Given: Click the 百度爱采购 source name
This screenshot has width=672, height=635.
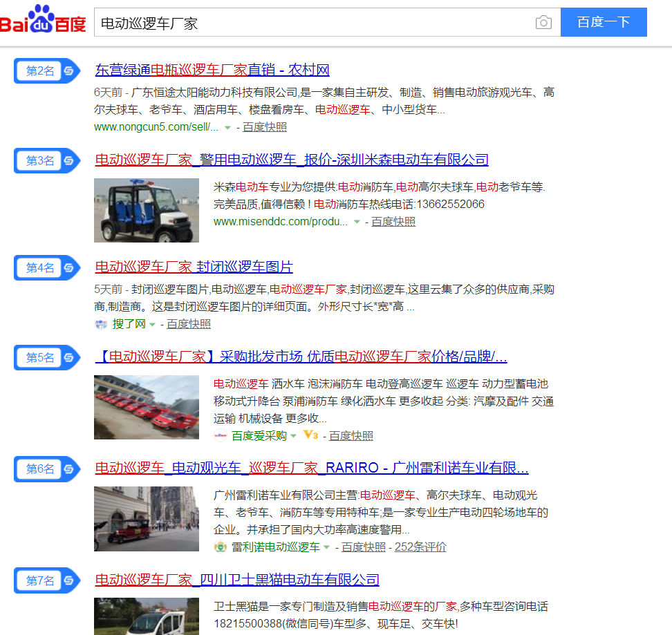Looking at the screenshot, I should [259, 435].
